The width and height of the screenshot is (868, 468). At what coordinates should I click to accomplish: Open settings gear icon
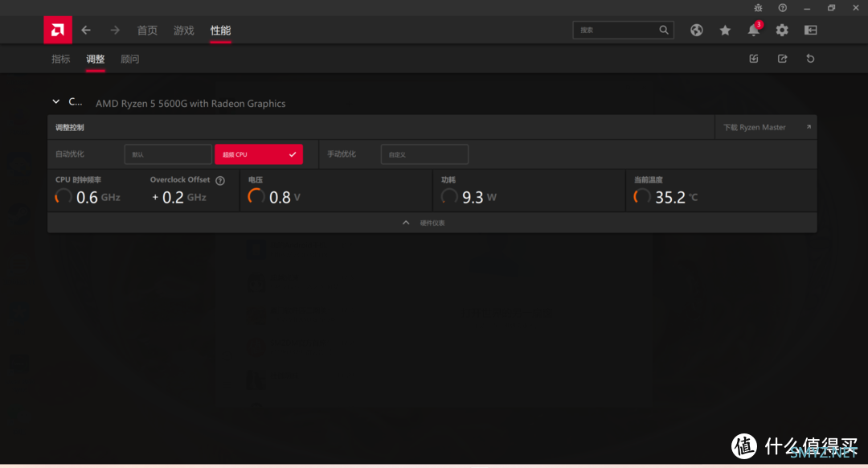[782, 30]
